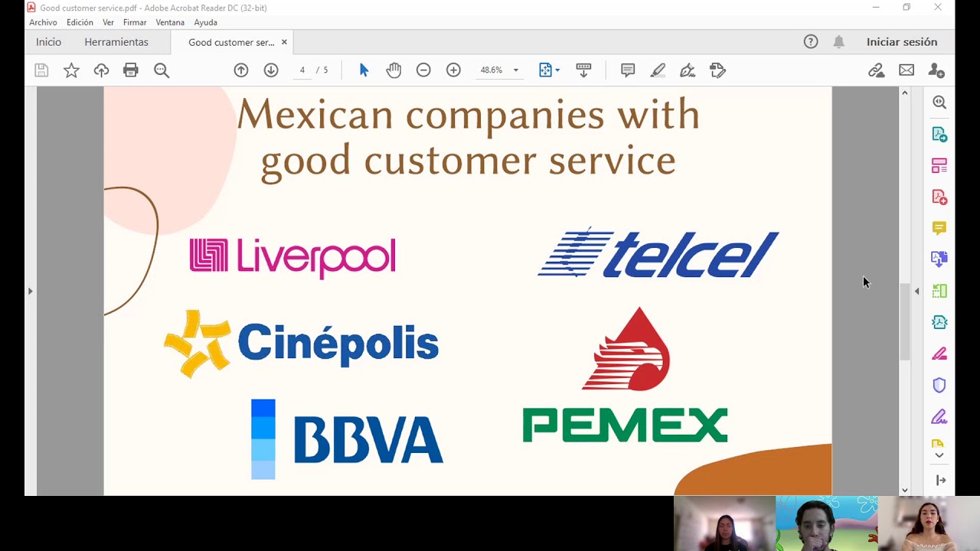Open the notifications bell

[839, 42]
